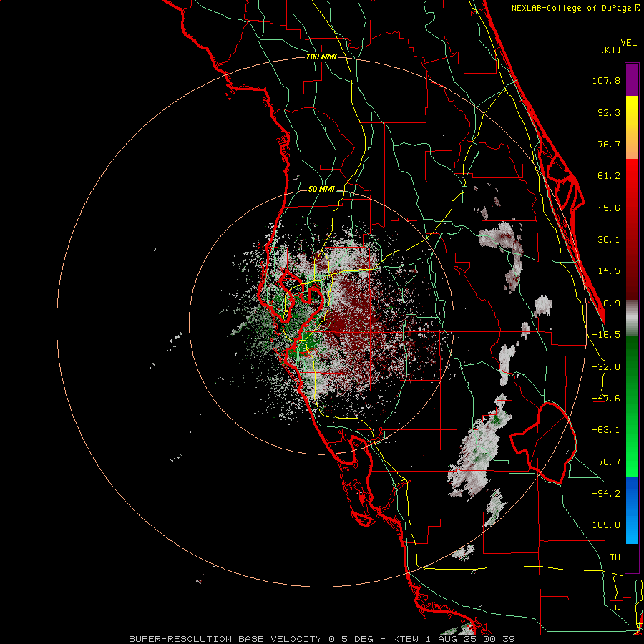Select the -78.7 velocity scale value
The height and width of the screenshot is (644, 644).
click(x=606, y=462)
